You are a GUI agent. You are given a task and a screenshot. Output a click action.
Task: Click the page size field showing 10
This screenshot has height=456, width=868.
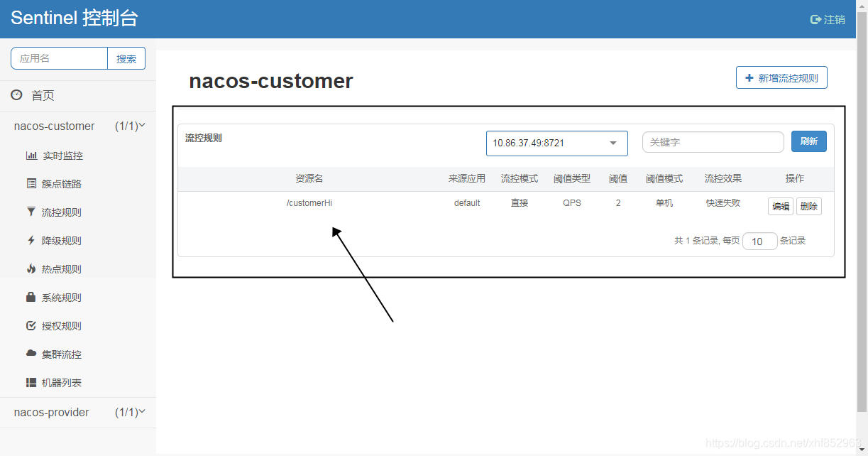(760, 241)
